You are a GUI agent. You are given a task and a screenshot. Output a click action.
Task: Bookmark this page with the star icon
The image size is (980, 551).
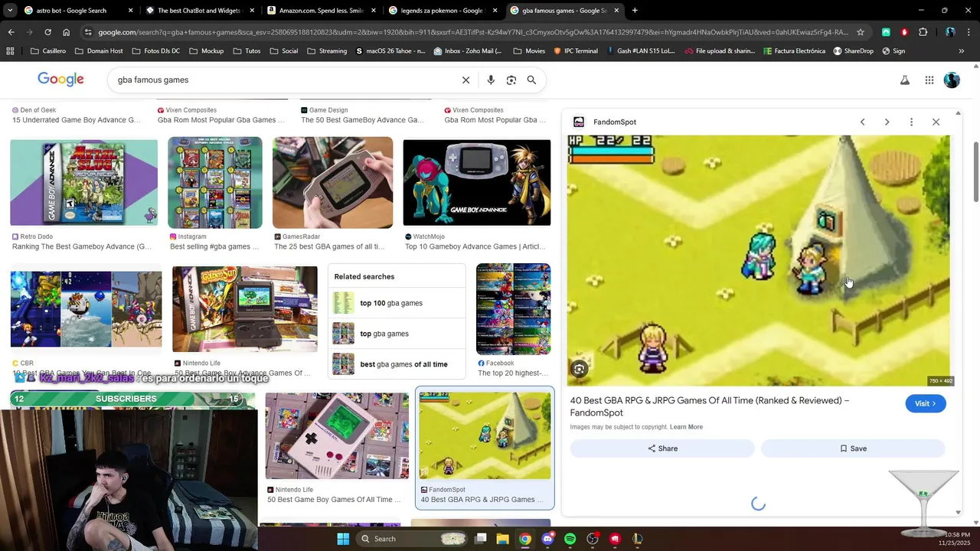click(861, 32)
